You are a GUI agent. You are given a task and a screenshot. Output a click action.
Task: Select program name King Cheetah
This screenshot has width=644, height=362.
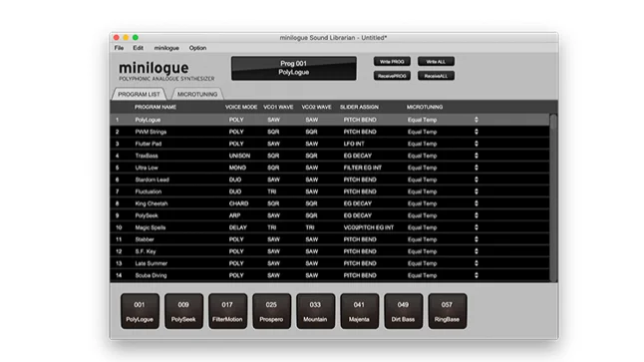152,203
